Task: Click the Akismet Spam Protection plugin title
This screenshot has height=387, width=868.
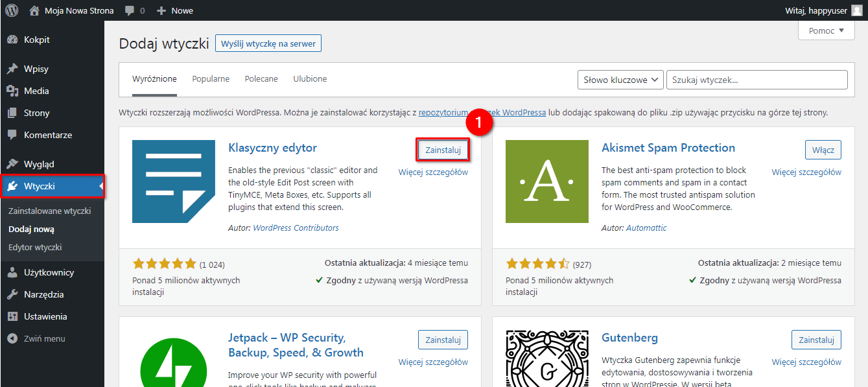Action: tap(668, 148)
